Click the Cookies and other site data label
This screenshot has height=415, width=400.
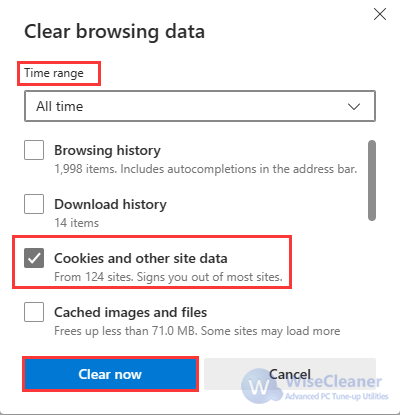coord(141,258)
